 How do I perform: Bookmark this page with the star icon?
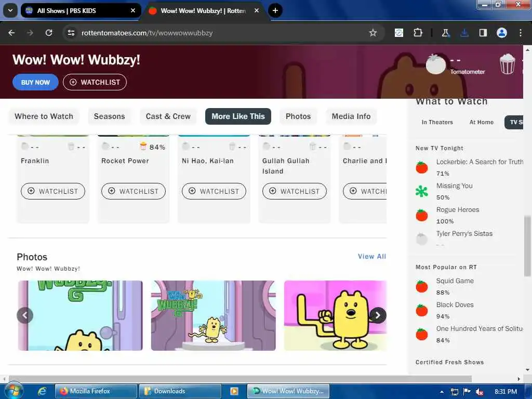point(373,33)
